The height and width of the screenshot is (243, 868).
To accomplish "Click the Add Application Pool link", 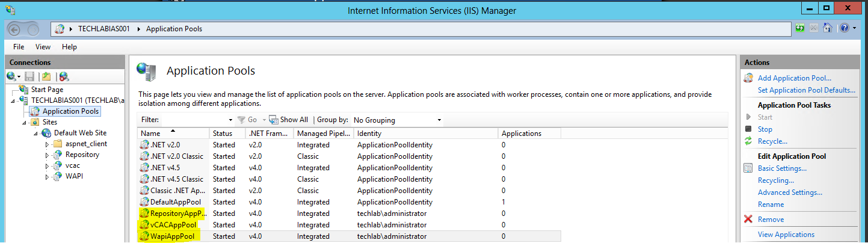I will pos(795,78).
